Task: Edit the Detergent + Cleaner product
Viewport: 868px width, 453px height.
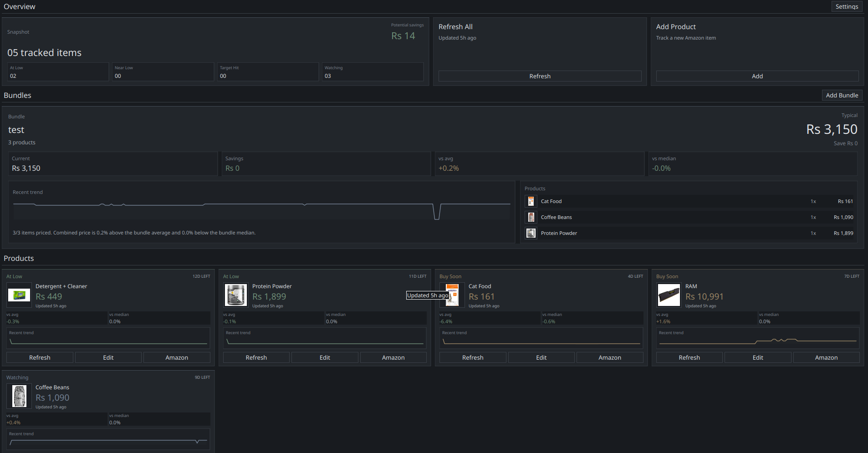Action: tap(108, 357)
